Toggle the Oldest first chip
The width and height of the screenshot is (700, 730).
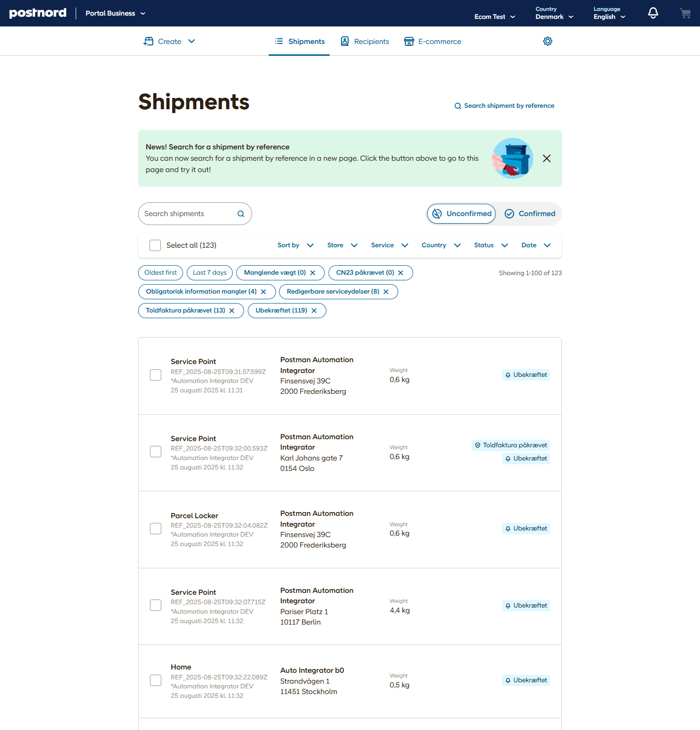[160, 273]
